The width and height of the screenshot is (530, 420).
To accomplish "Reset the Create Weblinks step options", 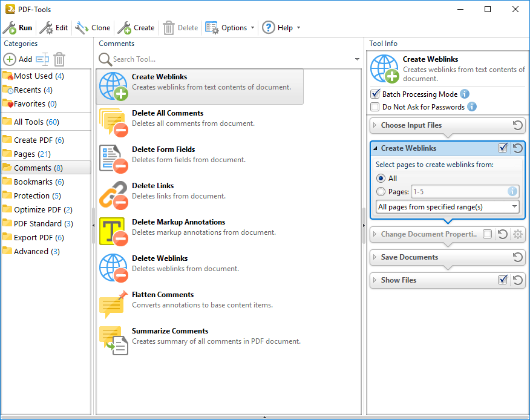I will click(x=517, y=148).
